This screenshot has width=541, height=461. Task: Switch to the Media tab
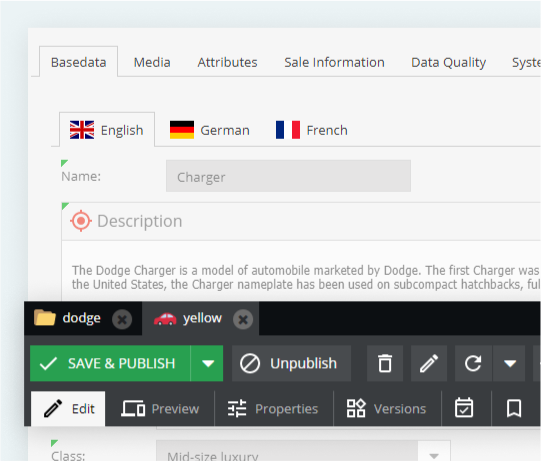coord(152,62)
